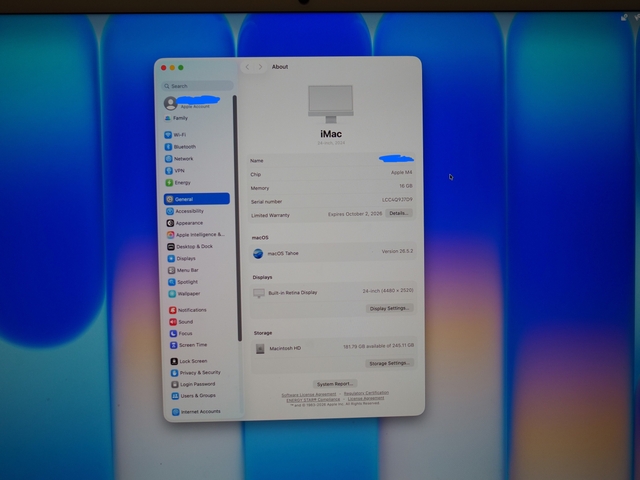Click the Version 26.5.2 text
The height and width of the screenshot is (480, 640).
[397, 251]
